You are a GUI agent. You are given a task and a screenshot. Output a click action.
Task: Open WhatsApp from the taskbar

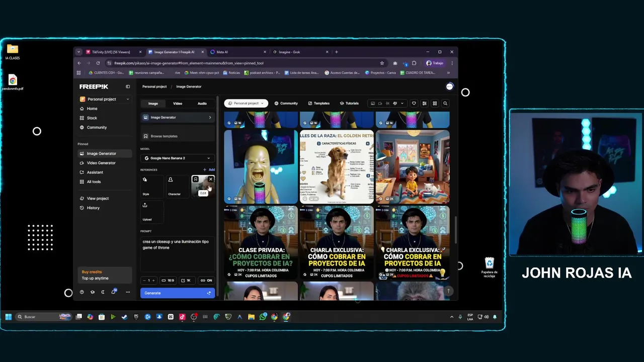263,317
